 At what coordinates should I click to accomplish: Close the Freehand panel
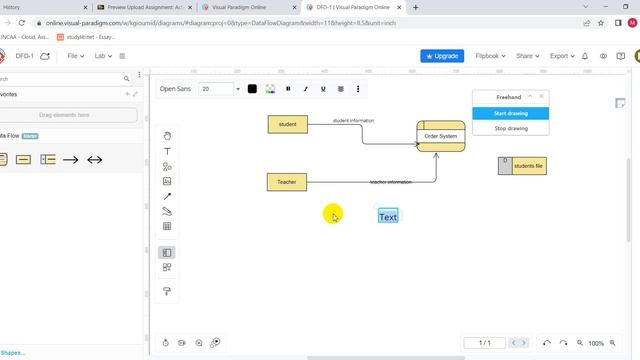coord(541,96)
